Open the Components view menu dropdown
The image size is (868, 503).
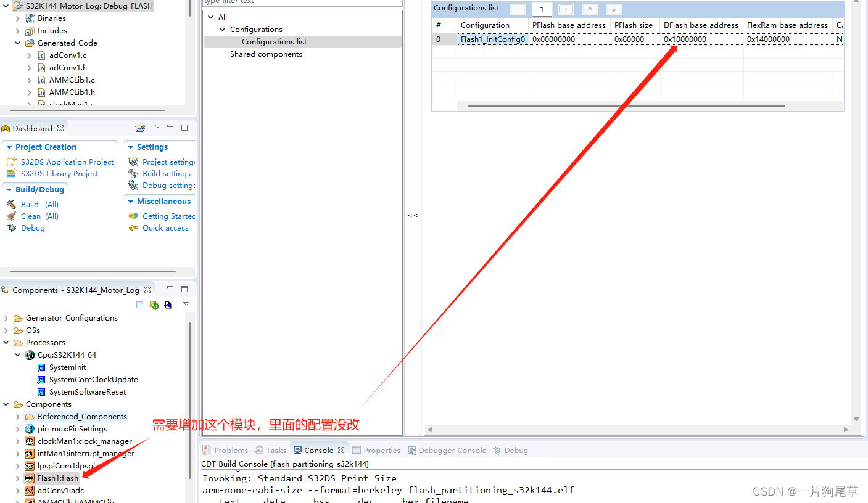[186, 304]
